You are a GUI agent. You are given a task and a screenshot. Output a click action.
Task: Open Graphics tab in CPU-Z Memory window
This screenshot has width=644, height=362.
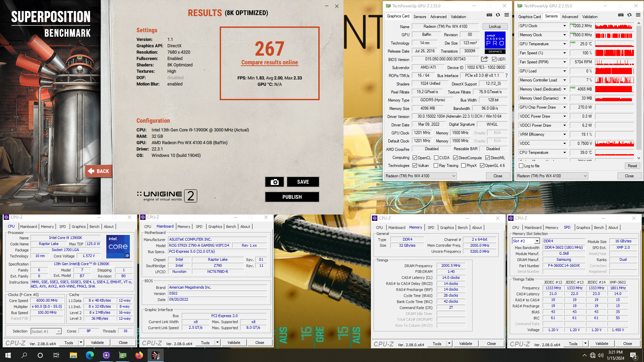447,228
